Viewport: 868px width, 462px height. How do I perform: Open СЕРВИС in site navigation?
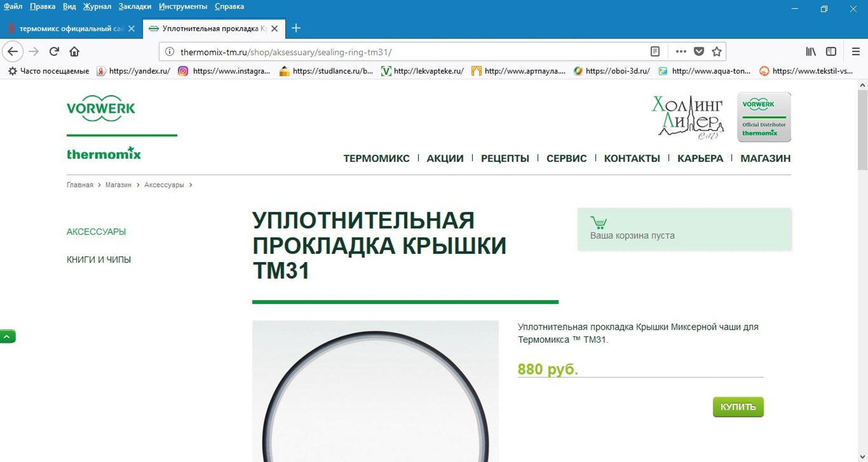click(x=566, y=159)
